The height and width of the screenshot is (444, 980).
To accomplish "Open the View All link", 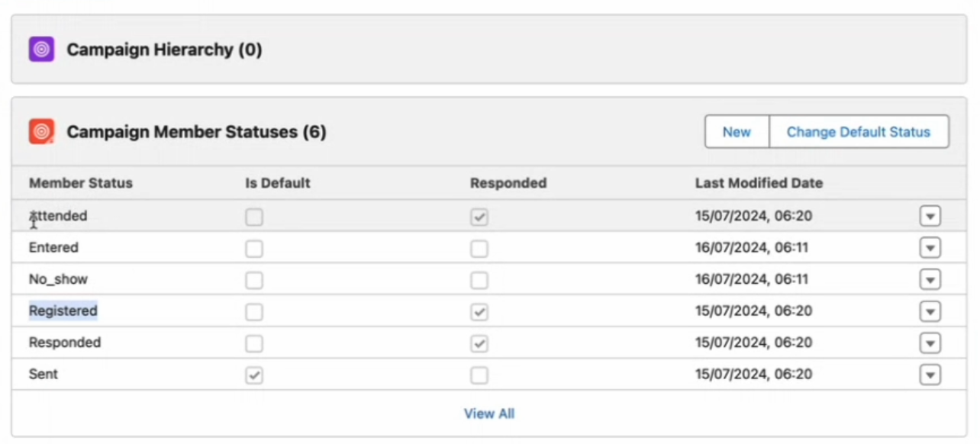I will pyautogui.click(x=489, y=413).
